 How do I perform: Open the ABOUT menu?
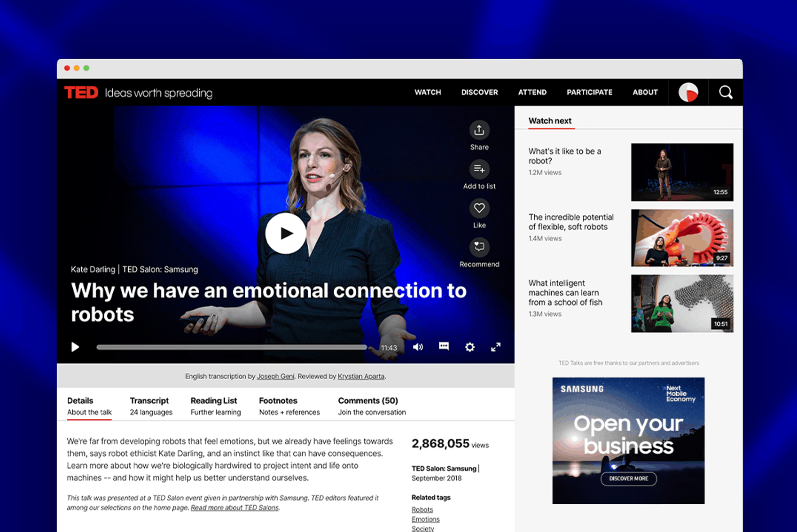645,92
